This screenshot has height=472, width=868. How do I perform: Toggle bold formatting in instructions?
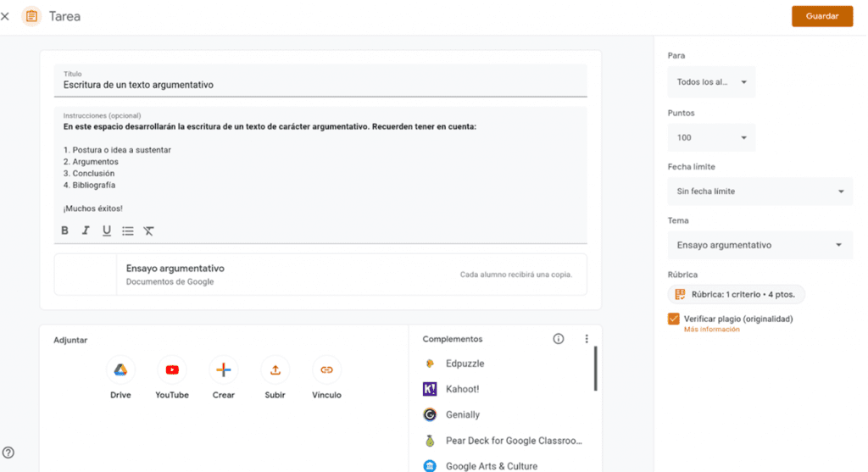65,230
